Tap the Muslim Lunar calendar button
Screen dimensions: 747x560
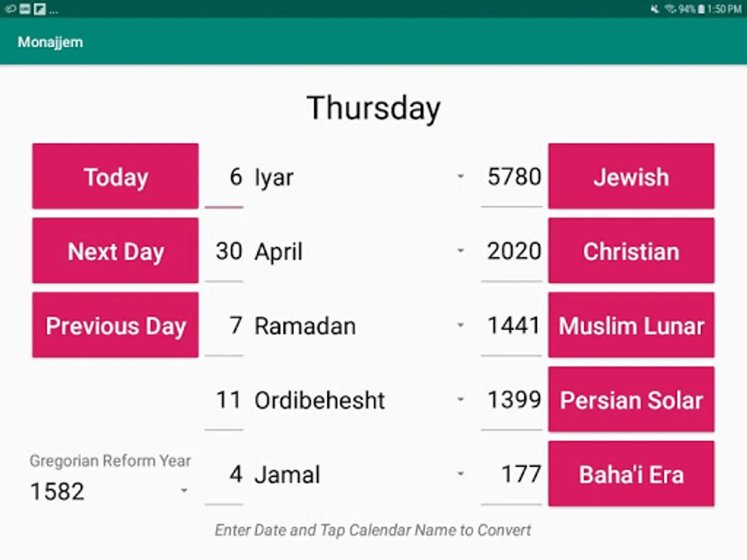tap(631, 326)
